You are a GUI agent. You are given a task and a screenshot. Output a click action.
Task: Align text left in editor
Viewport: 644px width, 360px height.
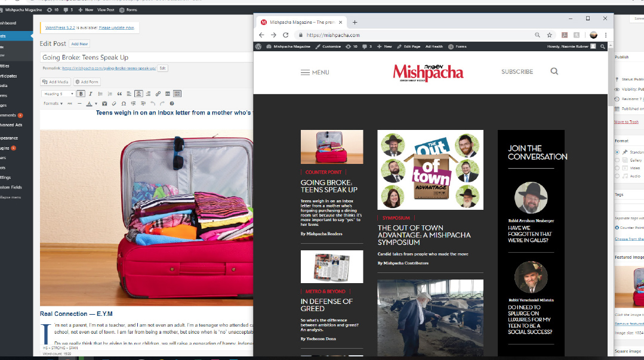click(x=129, y=94)
